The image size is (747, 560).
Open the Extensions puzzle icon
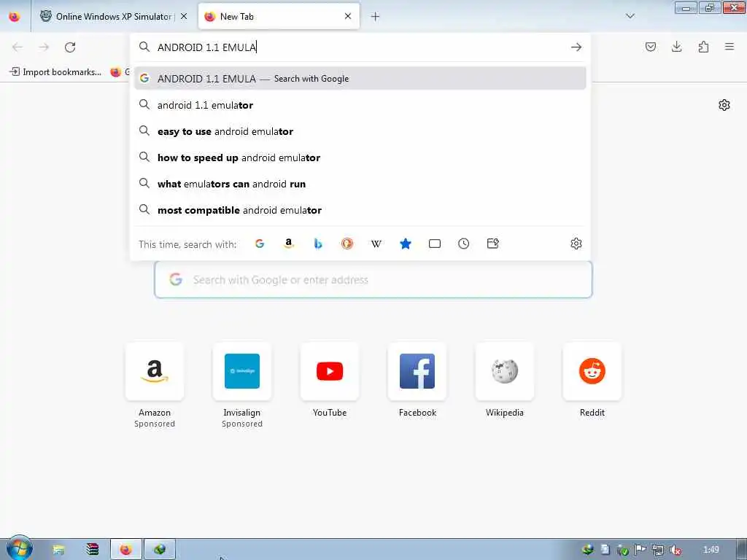(x=703, y=47)
